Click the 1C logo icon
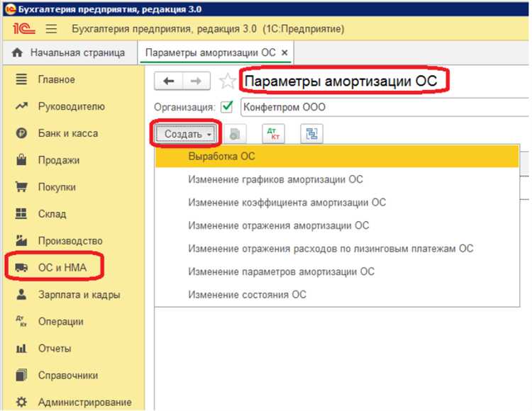 coord(23,28)
